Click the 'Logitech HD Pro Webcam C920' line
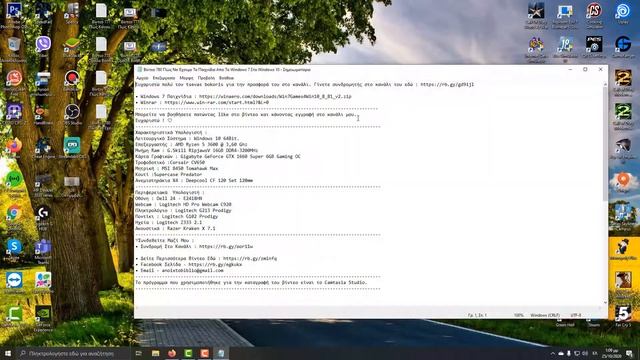 point(183,204)
